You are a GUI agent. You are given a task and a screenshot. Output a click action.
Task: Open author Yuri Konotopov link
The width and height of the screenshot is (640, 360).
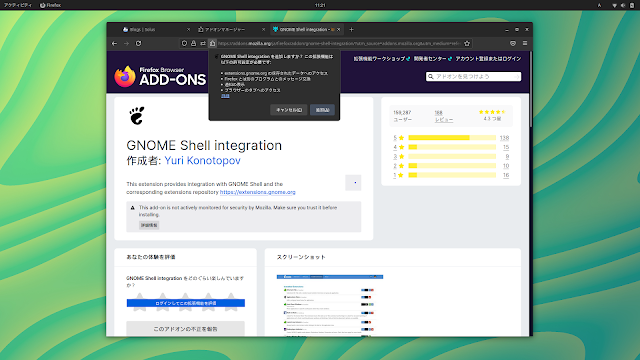[x=202, y=160]
